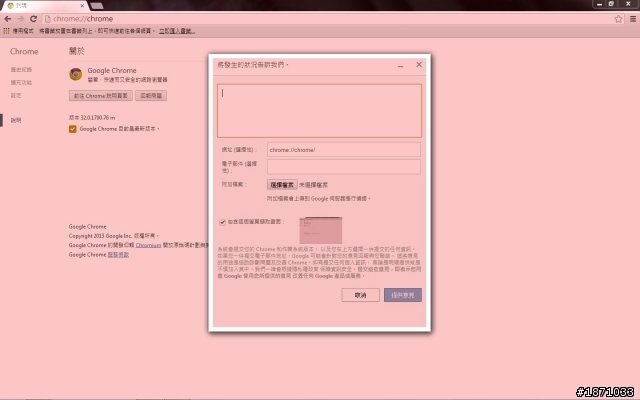Open 擴充功能 (Extensions) in the Chrome sidebar
The width and height of the screenshot is (640, 400).
pyautogui.click(x=21, y=82)
